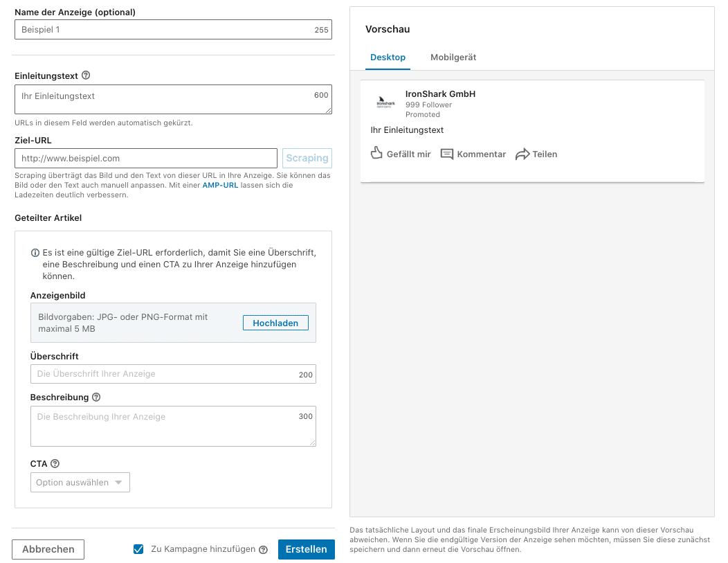Image resolution: width=728 pixels, height=563 pixels.
Task: Click the Abbrechen button
Action: pos(48,549)
